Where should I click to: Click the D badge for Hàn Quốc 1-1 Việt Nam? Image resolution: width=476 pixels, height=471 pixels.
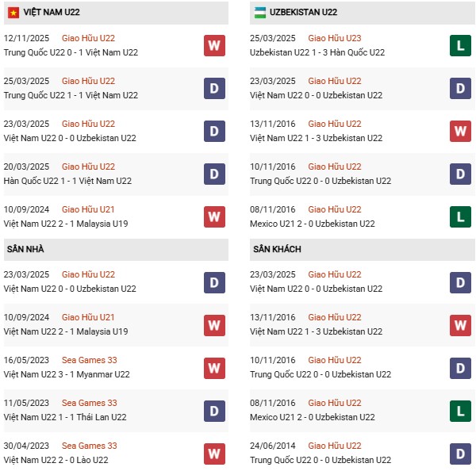coord(214,174)
